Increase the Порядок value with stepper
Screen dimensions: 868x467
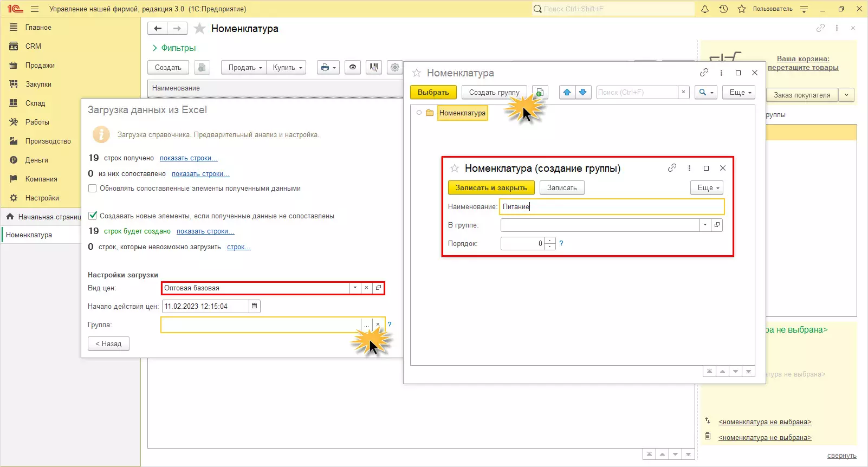pyautogui.click(x=550, y=241)
